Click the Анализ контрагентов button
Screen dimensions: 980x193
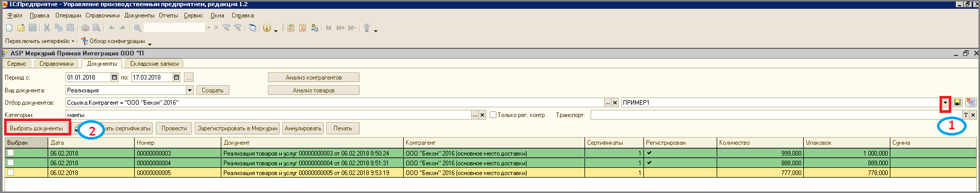pos(314,78)
